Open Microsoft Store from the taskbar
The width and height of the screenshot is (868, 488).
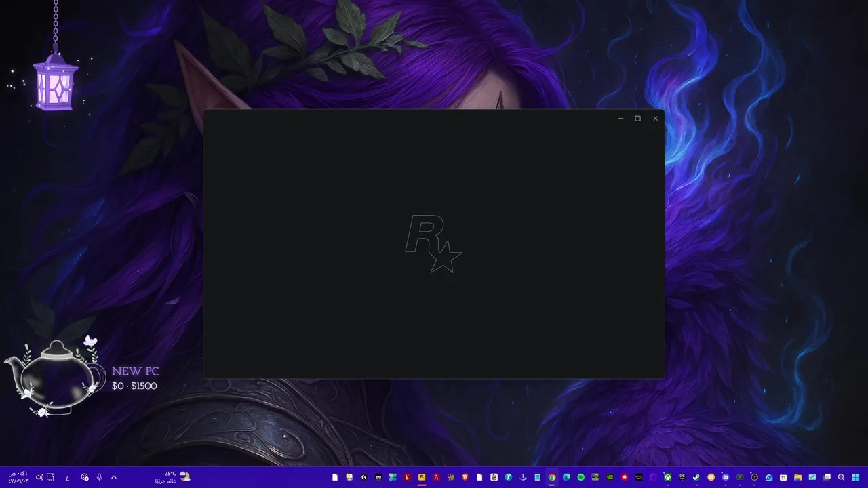coord(783,477)
